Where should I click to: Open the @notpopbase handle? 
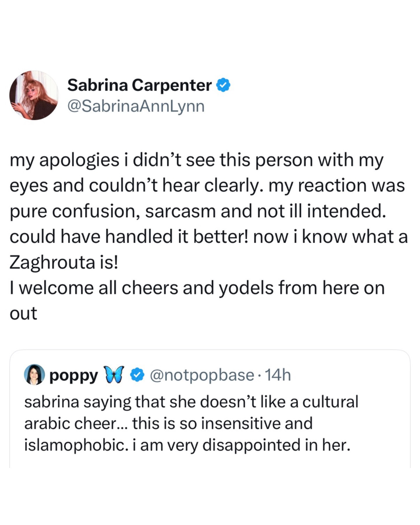pyautogui.click(x=201, y=375)
